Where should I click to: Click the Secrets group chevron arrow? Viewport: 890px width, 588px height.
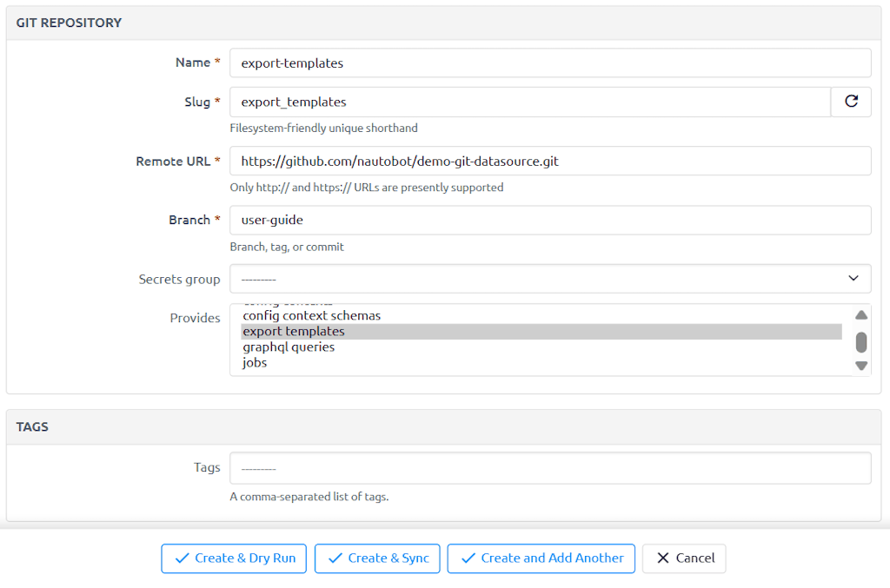tap(853, 279)
